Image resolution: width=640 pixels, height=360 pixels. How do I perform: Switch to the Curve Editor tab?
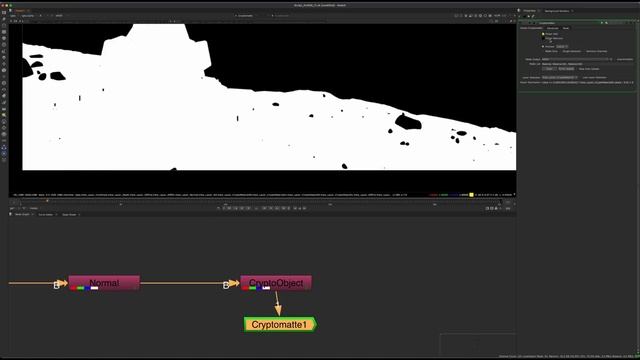(x=46, y=214)
